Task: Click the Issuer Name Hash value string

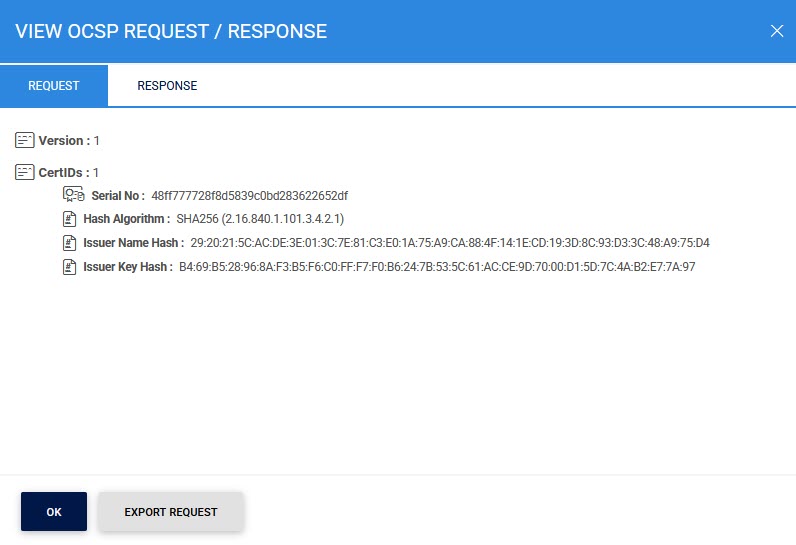Action: point(449,243)
